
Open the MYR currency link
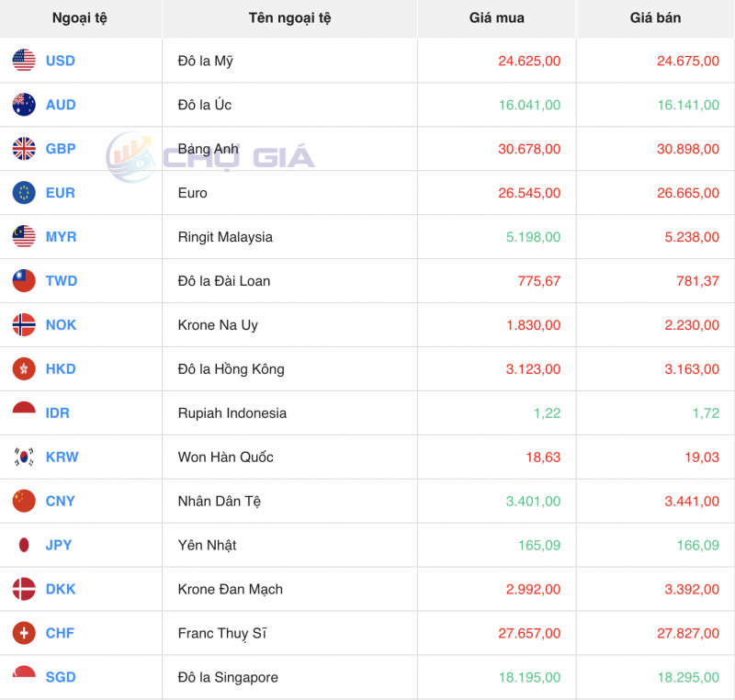[62, 237]
